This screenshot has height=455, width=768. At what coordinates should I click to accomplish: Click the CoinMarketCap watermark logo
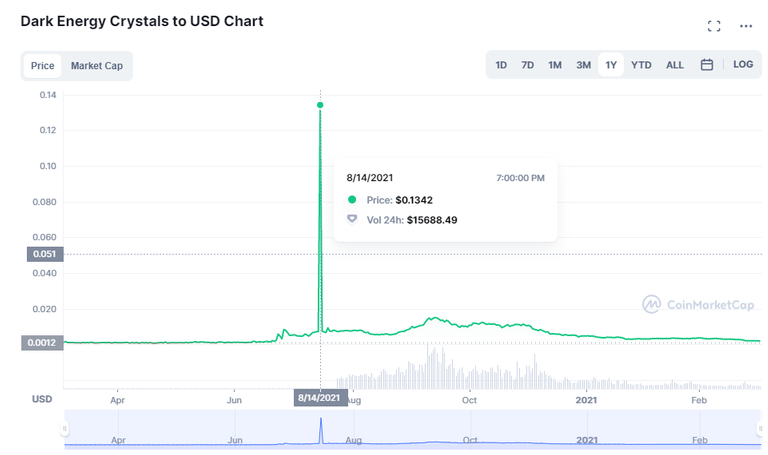coord(697,303)
